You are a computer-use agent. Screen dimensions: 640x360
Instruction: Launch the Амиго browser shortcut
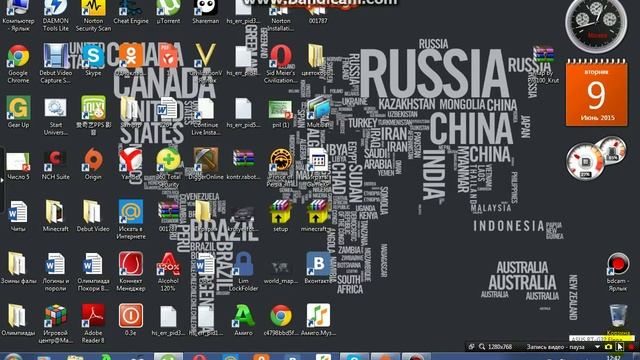243,320
